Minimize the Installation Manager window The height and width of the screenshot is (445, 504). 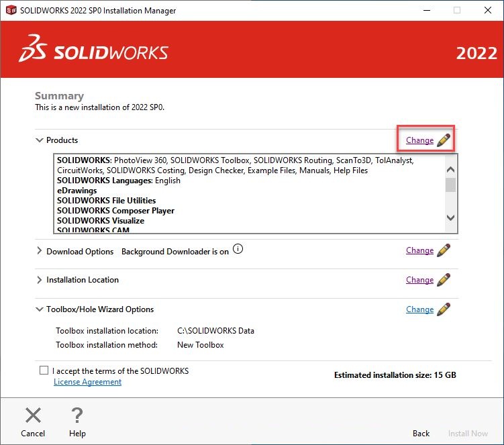tap(427, 10)
